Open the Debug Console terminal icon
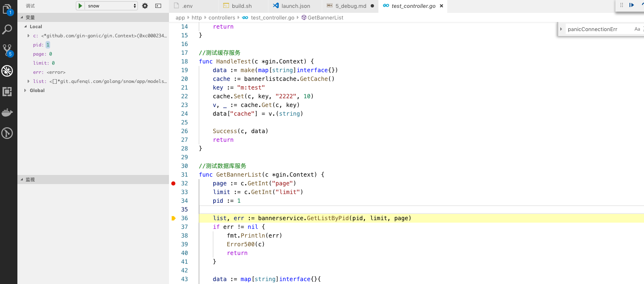644x284 pixels. tap(158, 6)
